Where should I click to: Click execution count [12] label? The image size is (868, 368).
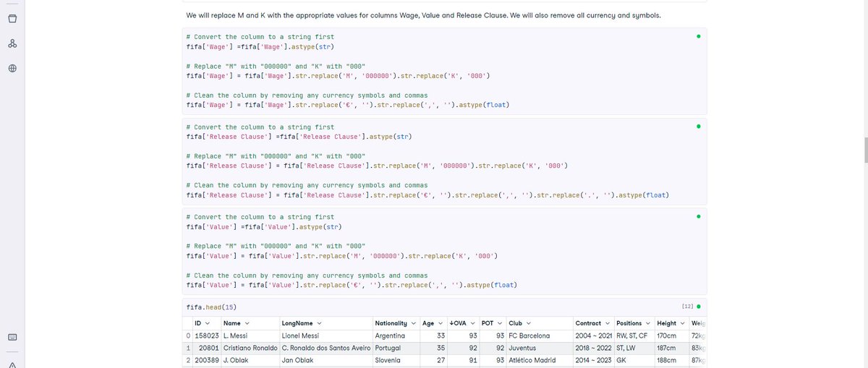click(687, 307)
